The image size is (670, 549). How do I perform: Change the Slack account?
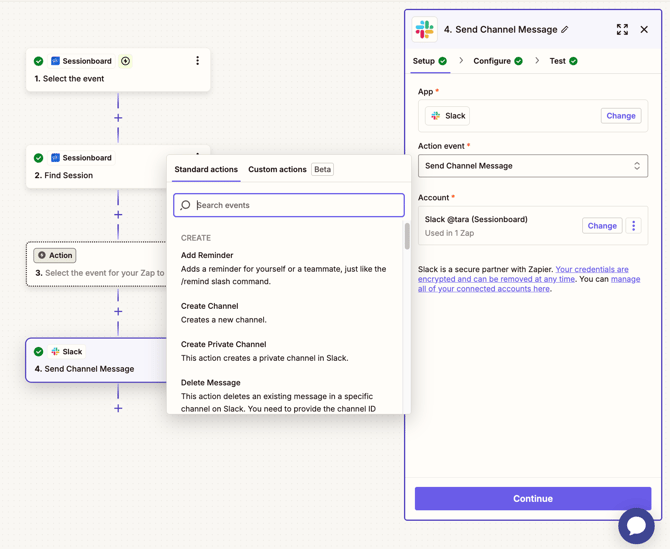602,226
